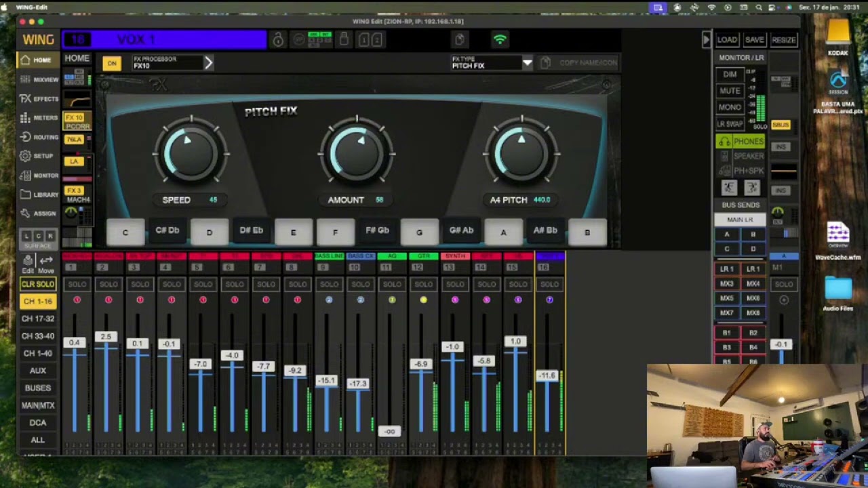
Task: Click the RESIZE button
Action: [x=783, y=40]
